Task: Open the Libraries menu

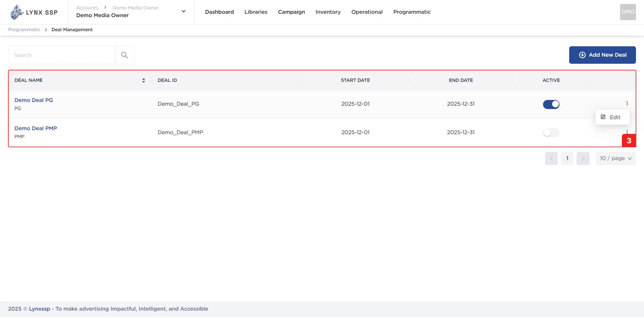Action: pyautogui.click(x=256, y=12)
